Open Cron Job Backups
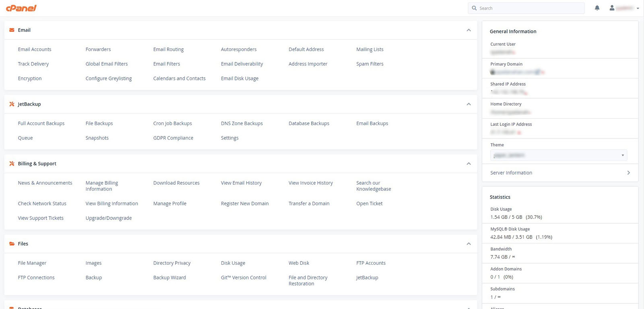644x309 pixels. pyautogui.click(x=172, y=124)
